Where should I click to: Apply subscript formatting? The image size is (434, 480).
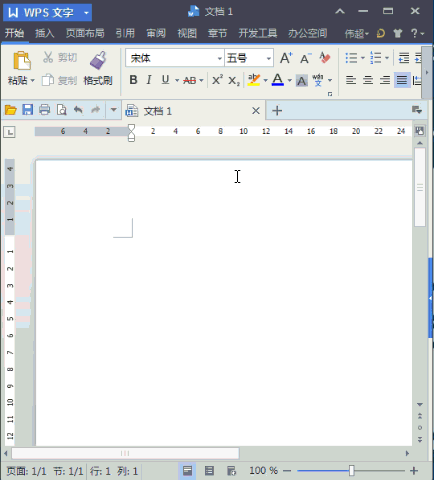(234, 80)
